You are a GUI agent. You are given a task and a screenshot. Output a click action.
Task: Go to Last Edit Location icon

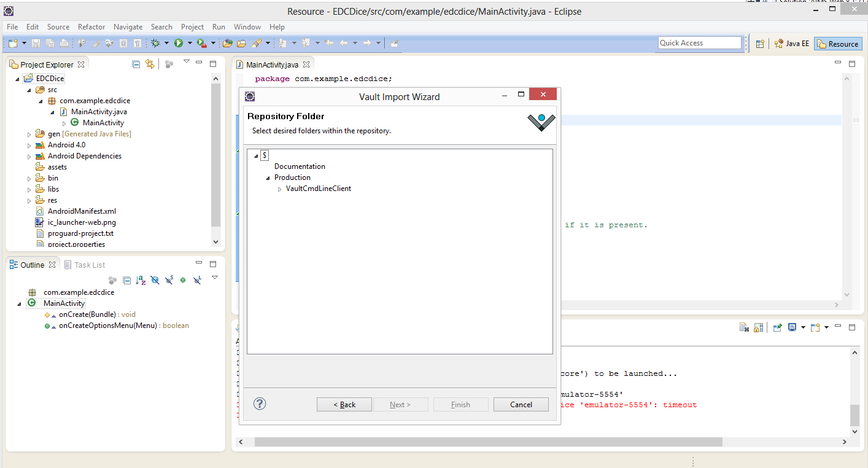click(329, 43)
